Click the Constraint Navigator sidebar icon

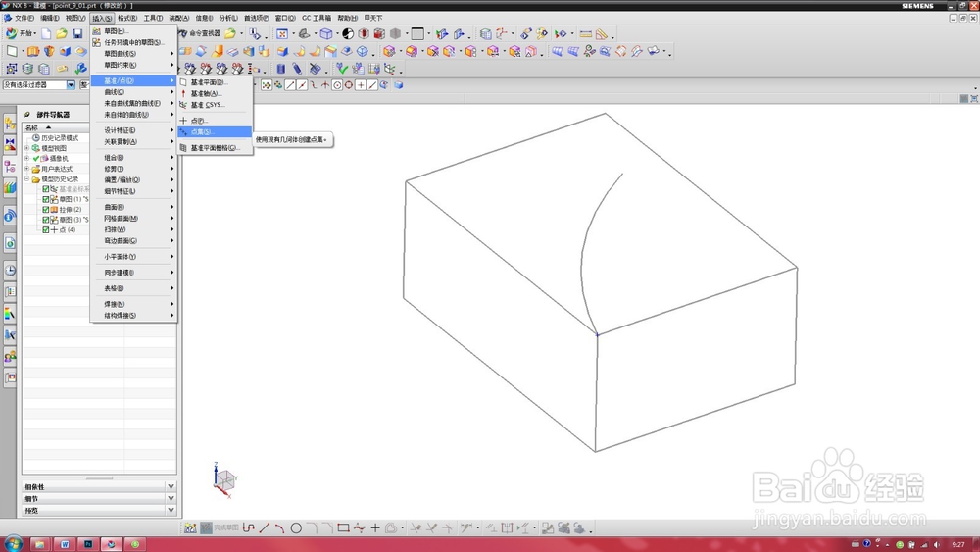[x=10, y=145]
